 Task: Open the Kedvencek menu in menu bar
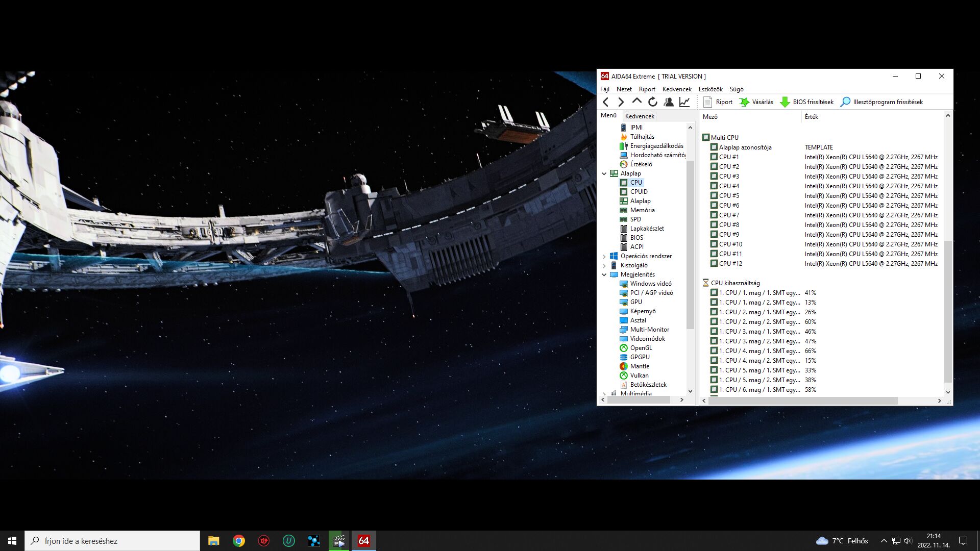[677, 89]
